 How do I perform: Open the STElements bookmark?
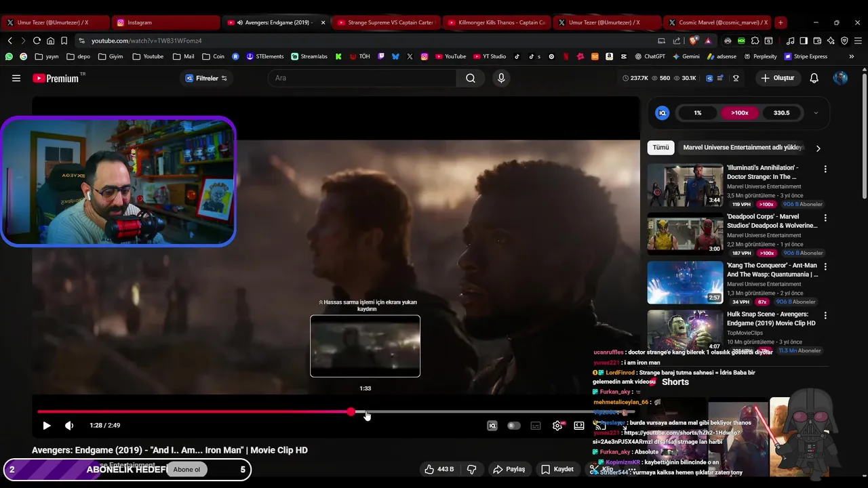(265, 56)
